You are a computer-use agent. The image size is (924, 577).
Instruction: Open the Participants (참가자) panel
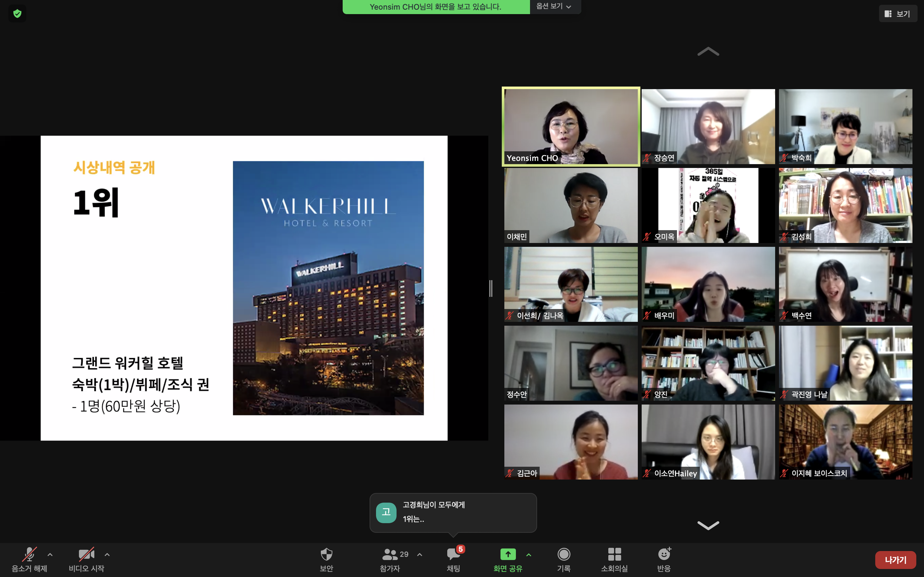390,554
